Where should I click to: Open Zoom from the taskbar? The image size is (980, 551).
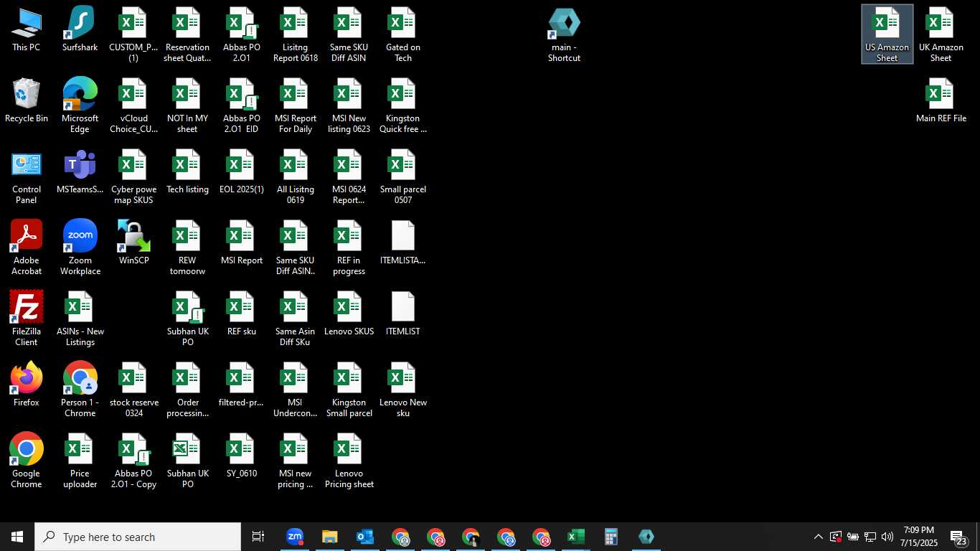294,537
